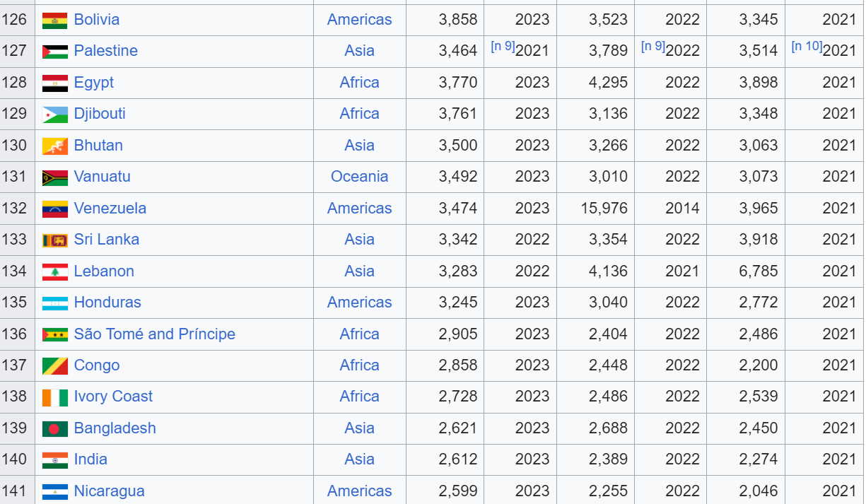
Task: Open São Tomé and Príncipe link
Action: click(x=155, y=334)
